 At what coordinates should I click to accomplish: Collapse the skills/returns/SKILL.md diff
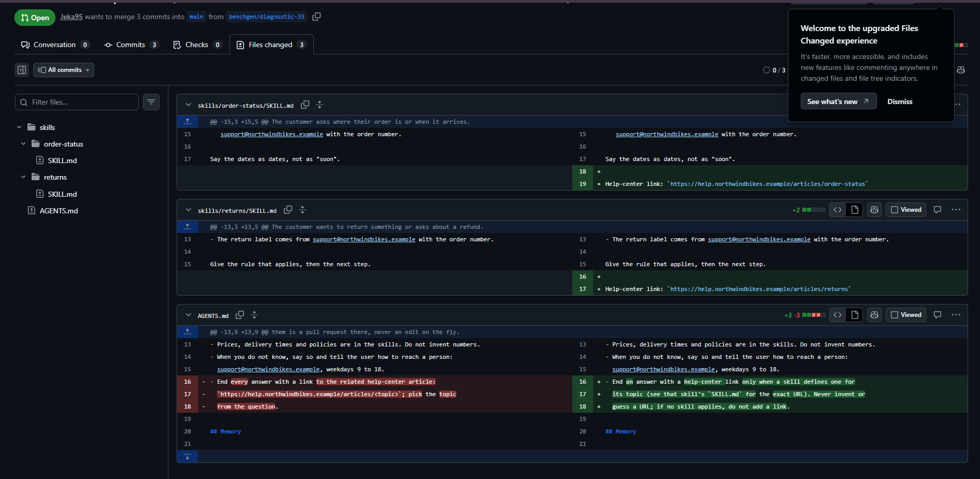click(x=189, y=210)
